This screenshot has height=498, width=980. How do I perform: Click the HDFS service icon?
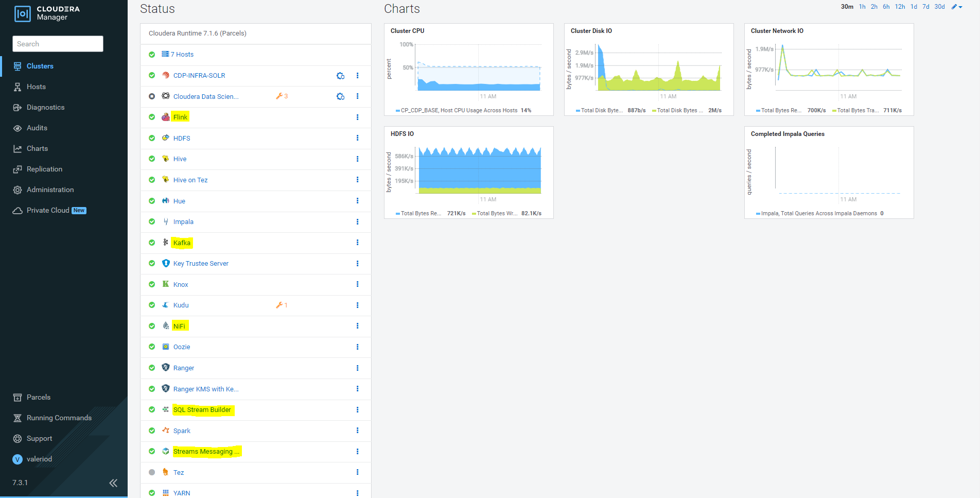[166, 138]
